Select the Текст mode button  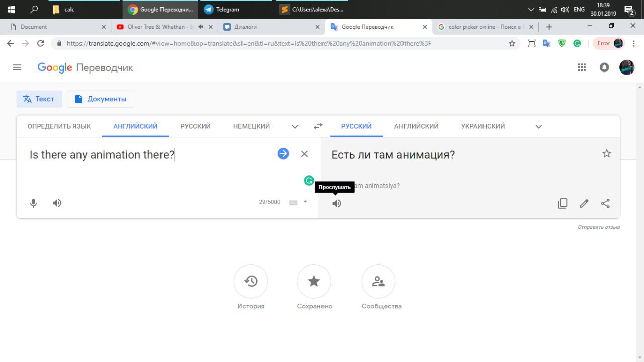39,99
